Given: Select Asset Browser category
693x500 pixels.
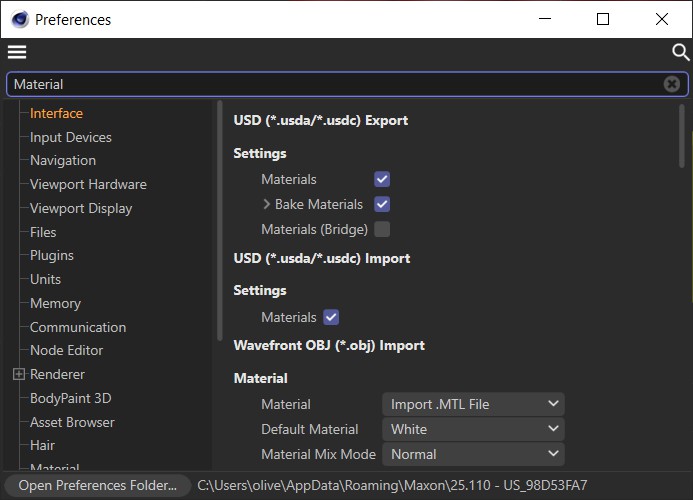Looking at the screenshot, I should coord(72,422).
